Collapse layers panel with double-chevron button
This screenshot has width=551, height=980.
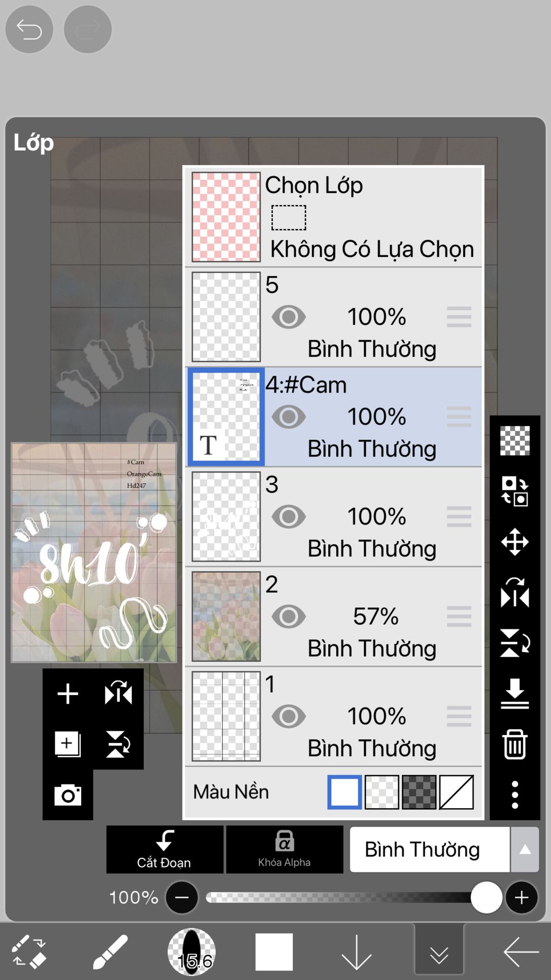pyautogui.click(x=439, y=952)
